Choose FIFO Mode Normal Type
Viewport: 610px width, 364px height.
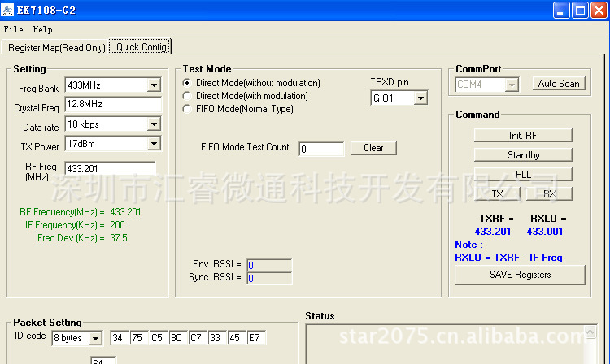(x=188, y=109)
